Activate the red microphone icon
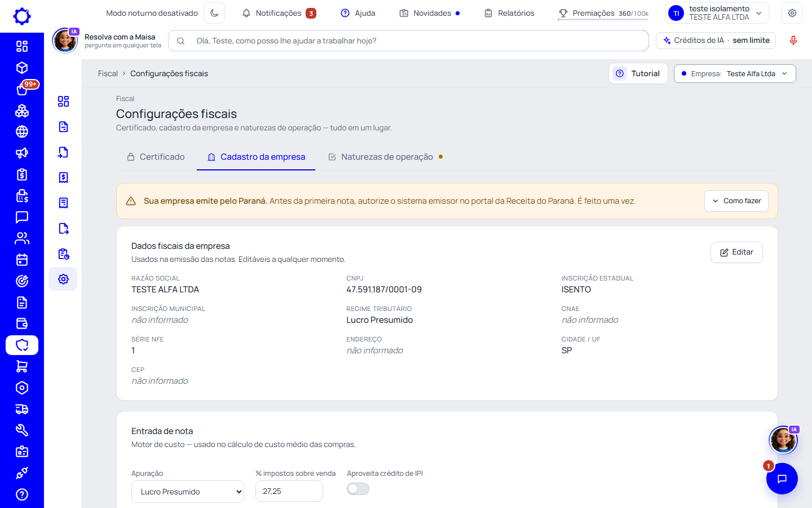Screen dimensions: 812x508 (x=793, y=41)
